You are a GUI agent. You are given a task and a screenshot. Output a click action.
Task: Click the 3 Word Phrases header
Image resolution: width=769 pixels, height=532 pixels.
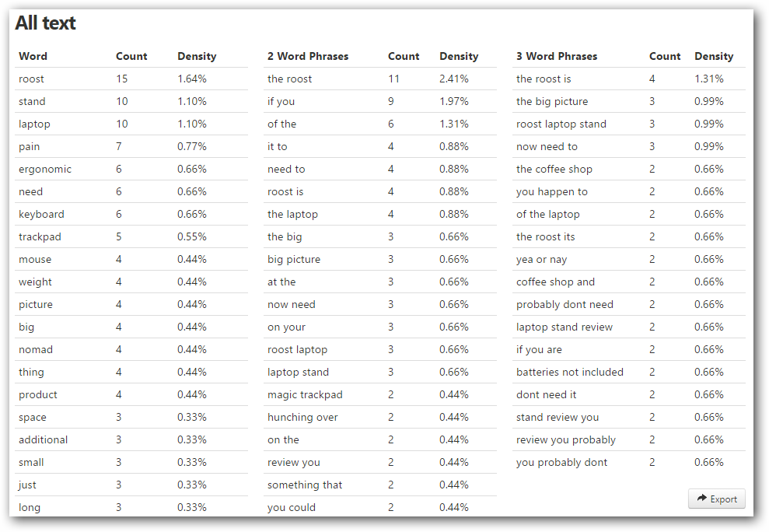tap(557, 57)
